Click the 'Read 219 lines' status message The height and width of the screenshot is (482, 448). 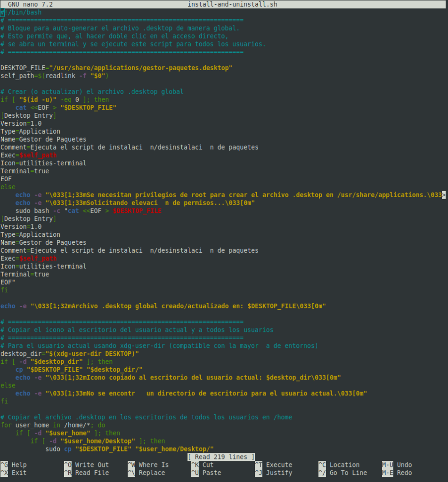point(221,457)
